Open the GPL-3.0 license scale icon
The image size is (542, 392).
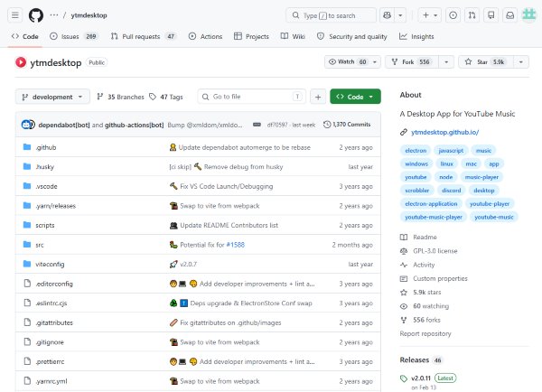click(x=404, y=251)
